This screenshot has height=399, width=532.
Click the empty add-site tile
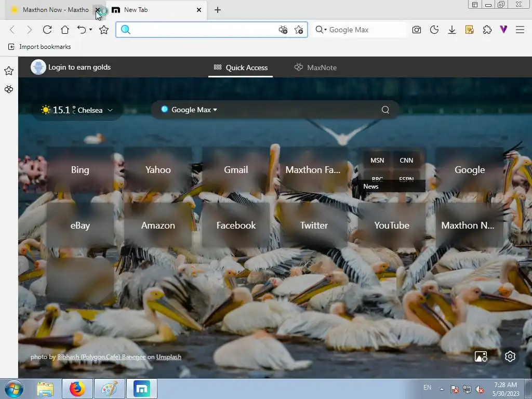(x=80, y=281)
